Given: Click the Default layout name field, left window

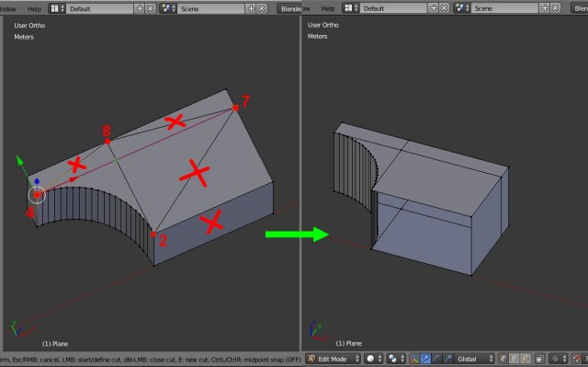Looking at the screenshot, I should point(100,8).
